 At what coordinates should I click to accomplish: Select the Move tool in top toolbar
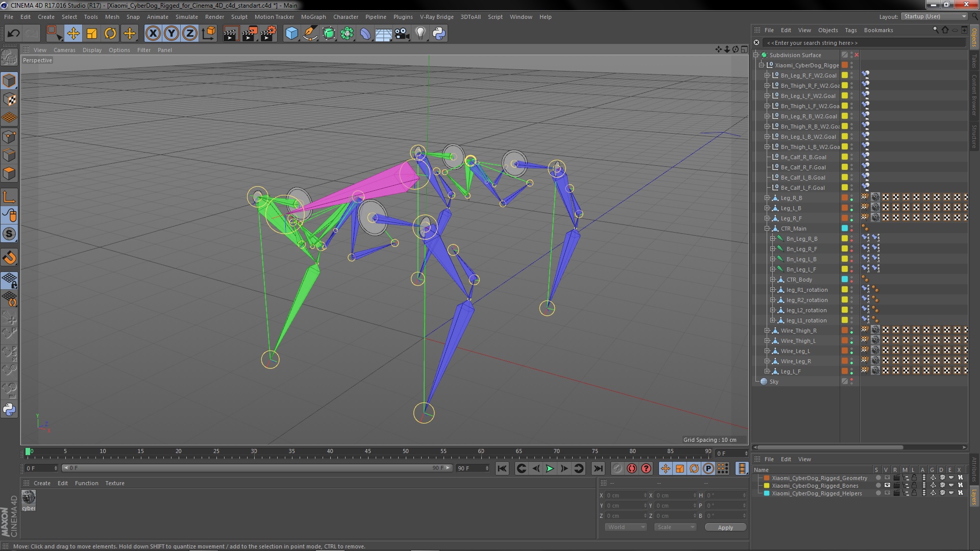[73, 34]
